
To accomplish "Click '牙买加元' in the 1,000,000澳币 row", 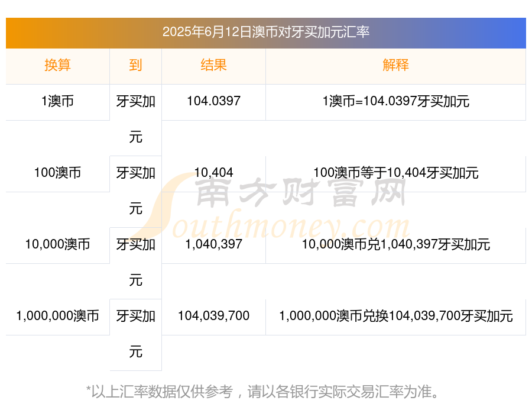I will 135,334.
